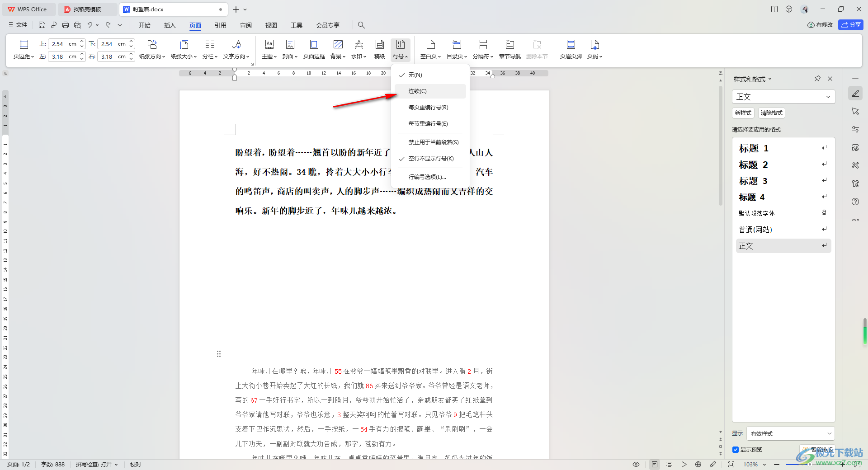Switch to the 找稻壳模板 document tab
Viewport: 868px width, 470px height.
pyautogui.click(x=87, y=9)
